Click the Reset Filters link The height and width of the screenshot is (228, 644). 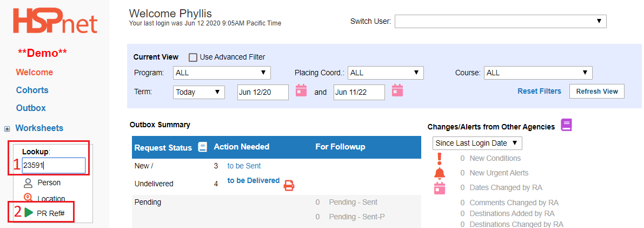[539, 91]
